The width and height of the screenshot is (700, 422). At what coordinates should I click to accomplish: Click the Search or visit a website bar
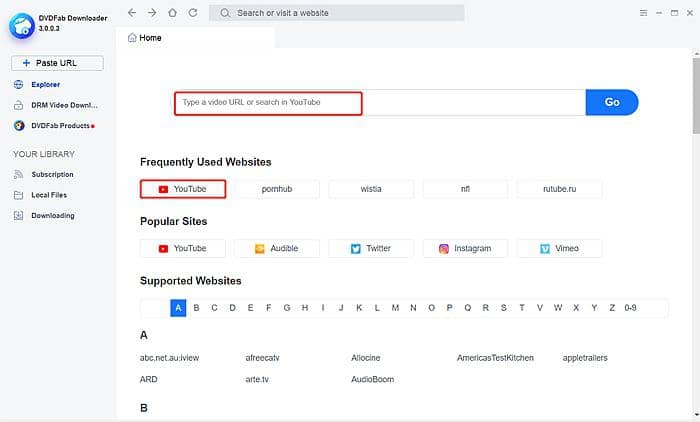coord(337,13)
